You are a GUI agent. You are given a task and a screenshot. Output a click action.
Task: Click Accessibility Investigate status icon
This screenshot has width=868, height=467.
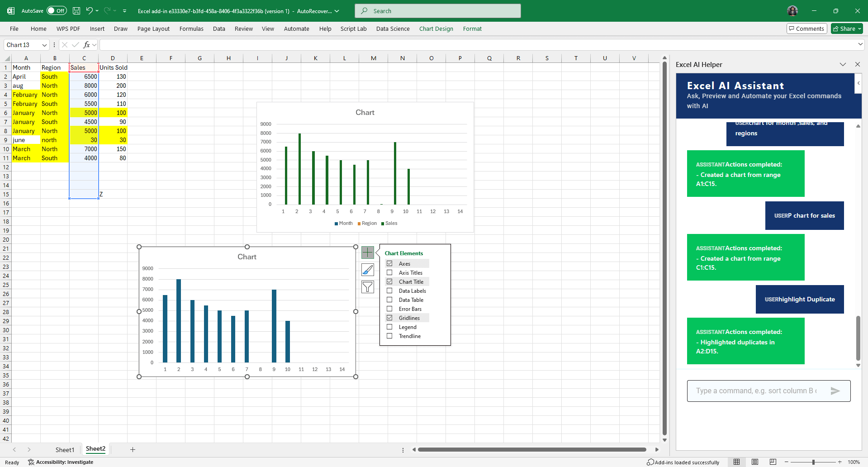pos(31,462)
